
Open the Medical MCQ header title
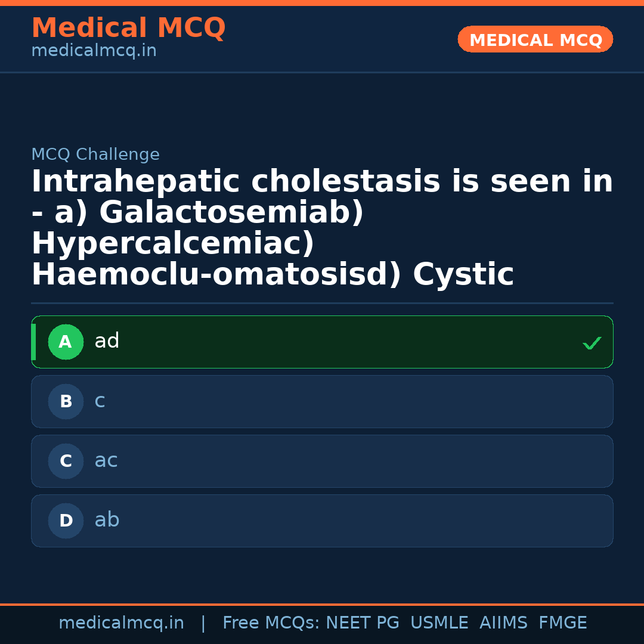click(x=128, y=28)
